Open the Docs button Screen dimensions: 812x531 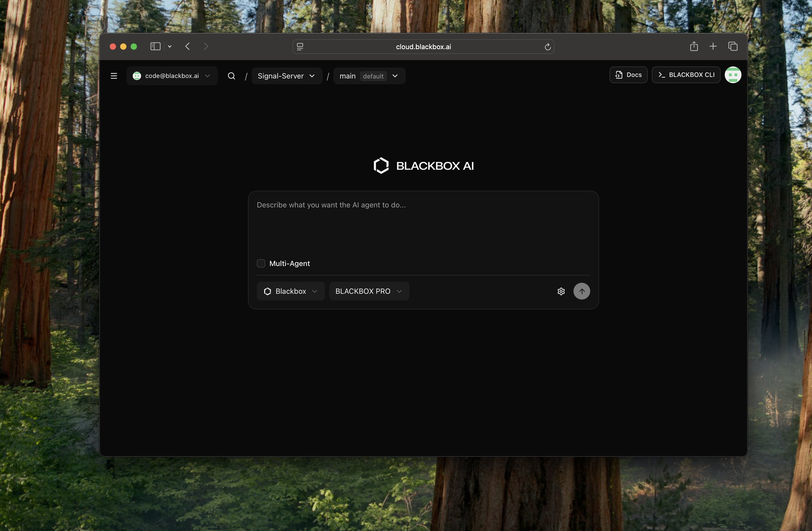[x=628, y=75]
